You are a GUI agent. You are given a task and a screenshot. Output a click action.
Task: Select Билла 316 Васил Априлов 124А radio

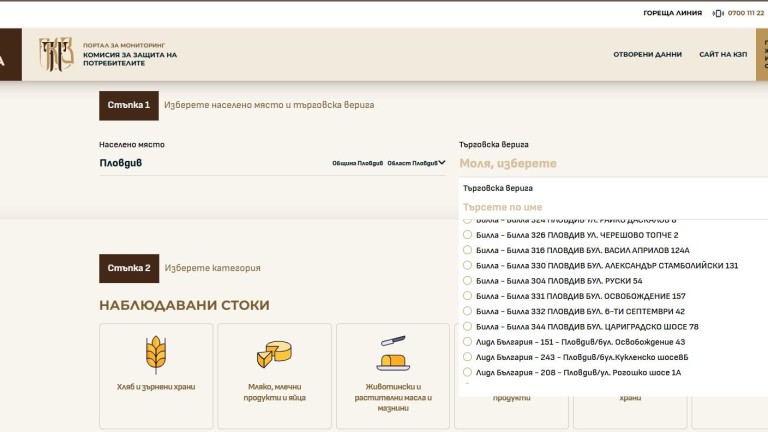coord(467,250)
